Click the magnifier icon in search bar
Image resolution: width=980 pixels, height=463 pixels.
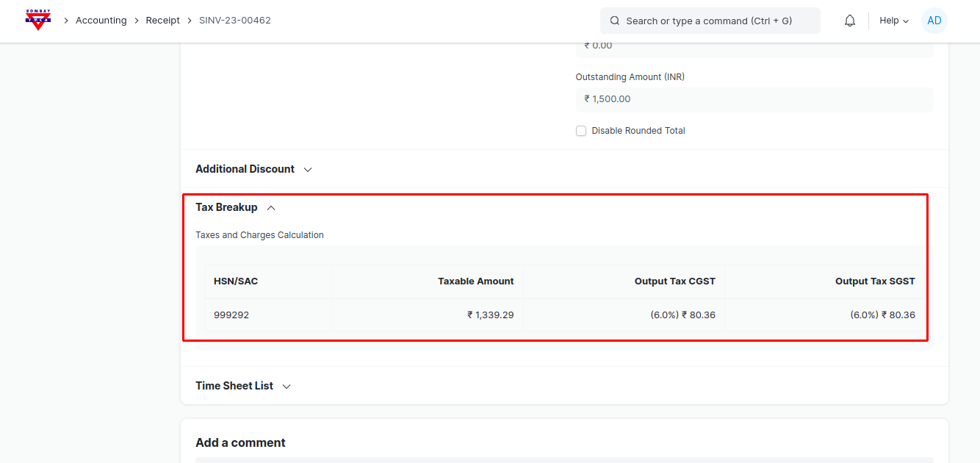(x=615, y=21)
